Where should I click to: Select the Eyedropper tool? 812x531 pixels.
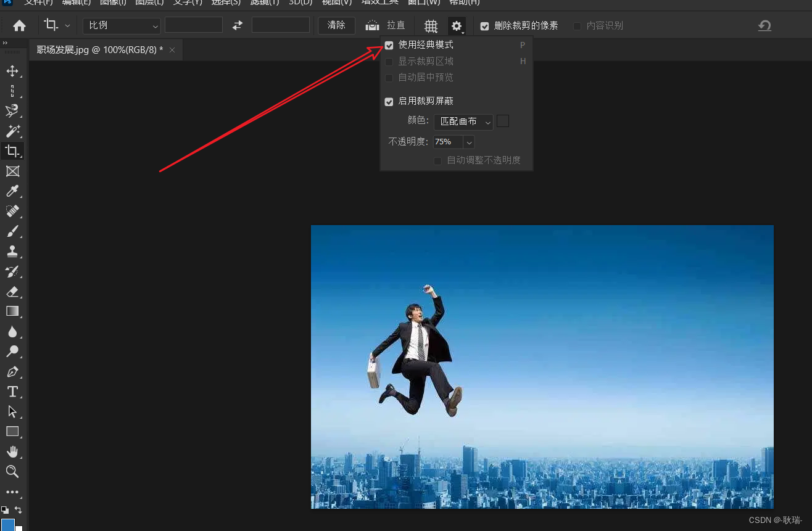(12, 191)
